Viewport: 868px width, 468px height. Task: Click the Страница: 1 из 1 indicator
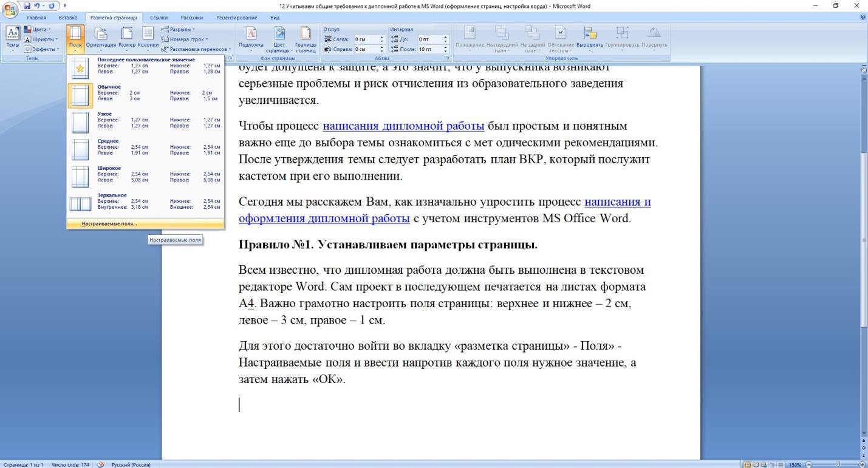click(22, 465)
